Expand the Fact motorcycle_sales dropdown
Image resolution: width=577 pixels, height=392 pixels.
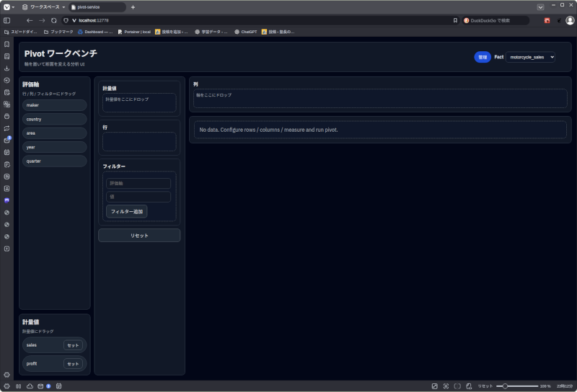point(530,57)
